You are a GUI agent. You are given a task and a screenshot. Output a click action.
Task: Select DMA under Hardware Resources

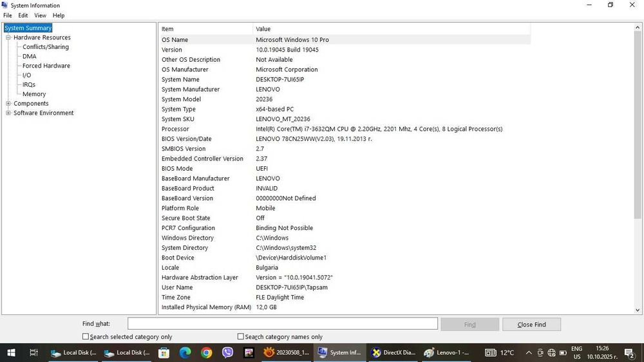click(x=29, y=56)
